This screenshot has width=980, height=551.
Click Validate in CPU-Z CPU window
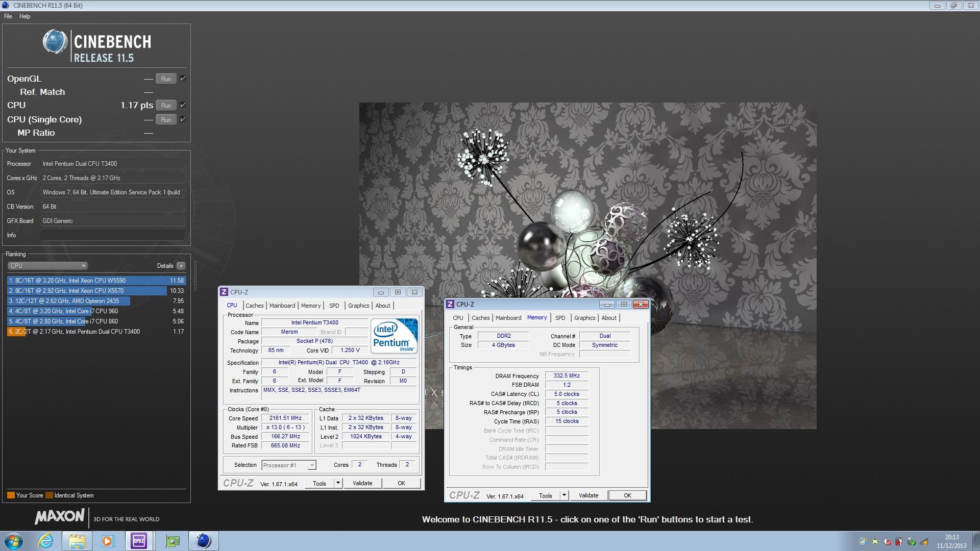pos(362,483)
